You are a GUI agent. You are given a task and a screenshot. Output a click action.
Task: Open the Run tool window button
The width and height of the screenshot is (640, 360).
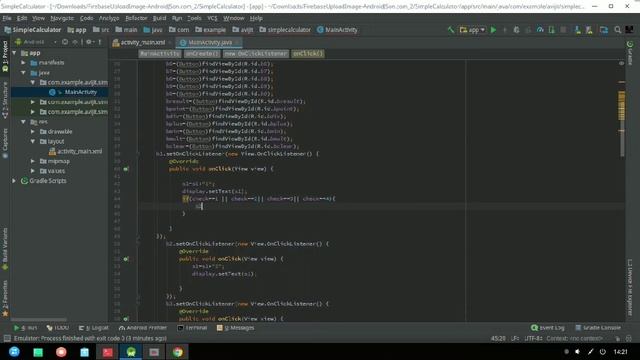[x=25, y=328]
